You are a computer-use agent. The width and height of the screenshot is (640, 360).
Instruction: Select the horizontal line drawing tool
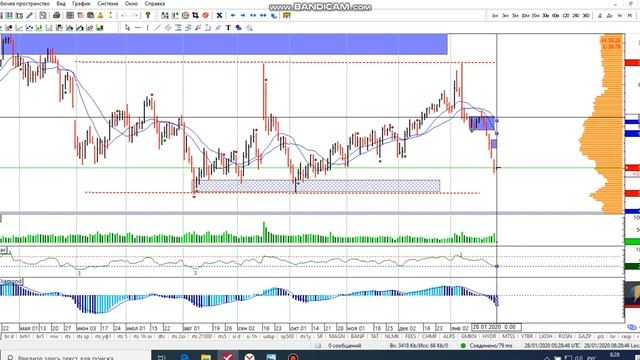[138, 28]
